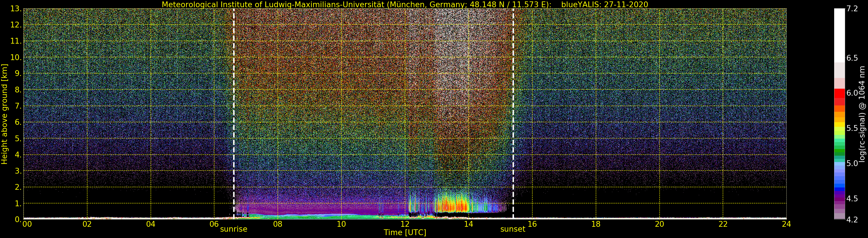Click the '16' time tick label
This screenshot has width=868, height=238.
(x=532, y=224)
